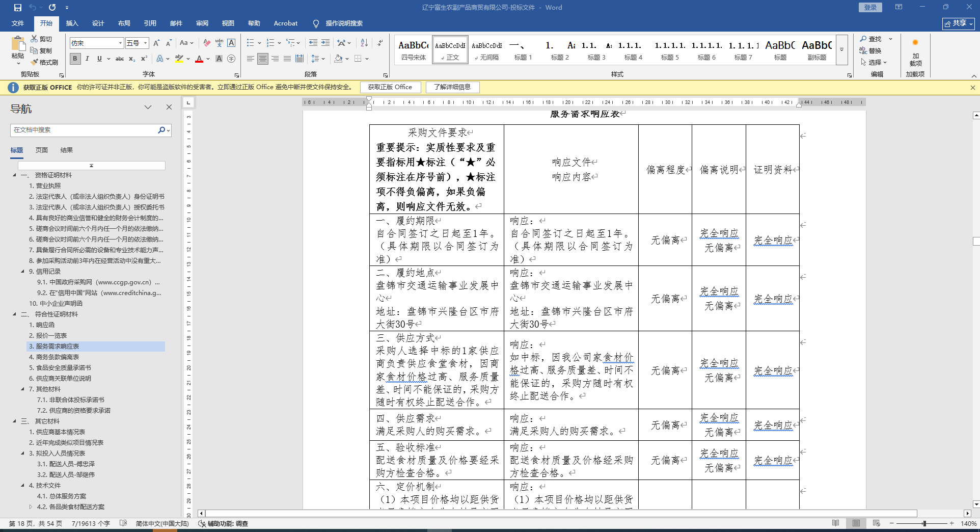This screenshot has width=980, height=532.
Task: Click the sort A-Z icon
Action: [x=364, y=43]
